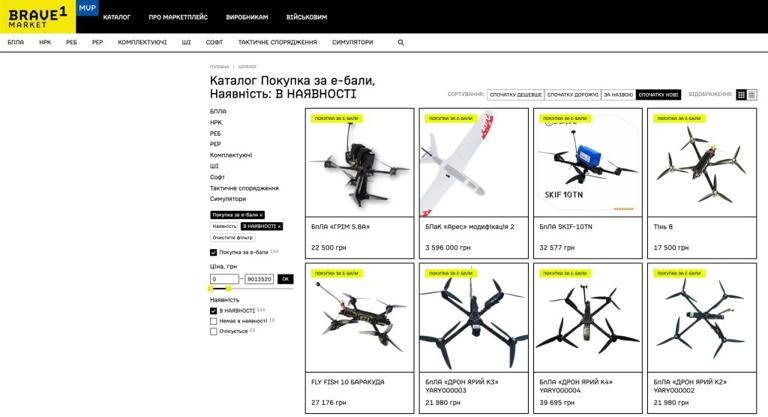Open ПРО МАРКЕТПЛЕЙС menu item
Image resolution: width=768 pixels, height=417 pixels.
tap(178, 17)
